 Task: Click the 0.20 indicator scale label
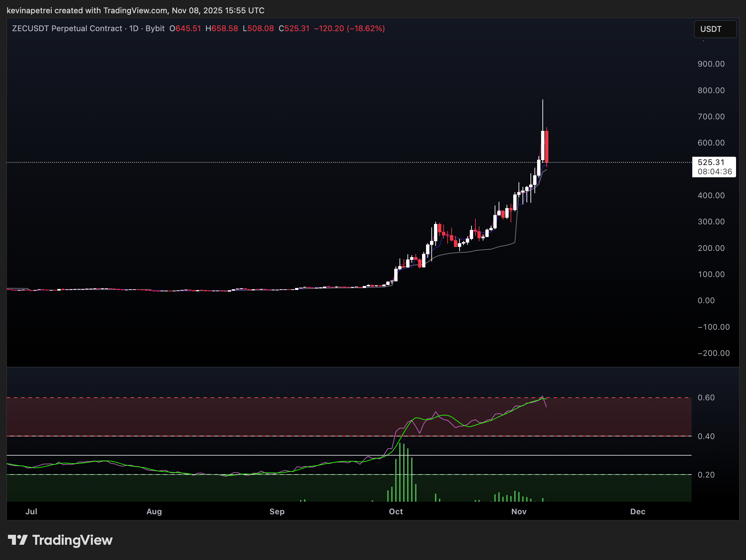706,475
